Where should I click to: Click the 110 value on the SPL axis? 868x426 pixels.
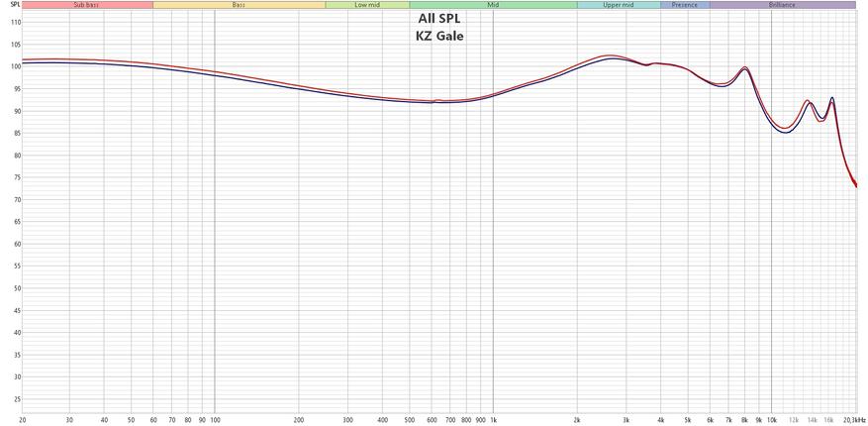click(x=16, y=22)
